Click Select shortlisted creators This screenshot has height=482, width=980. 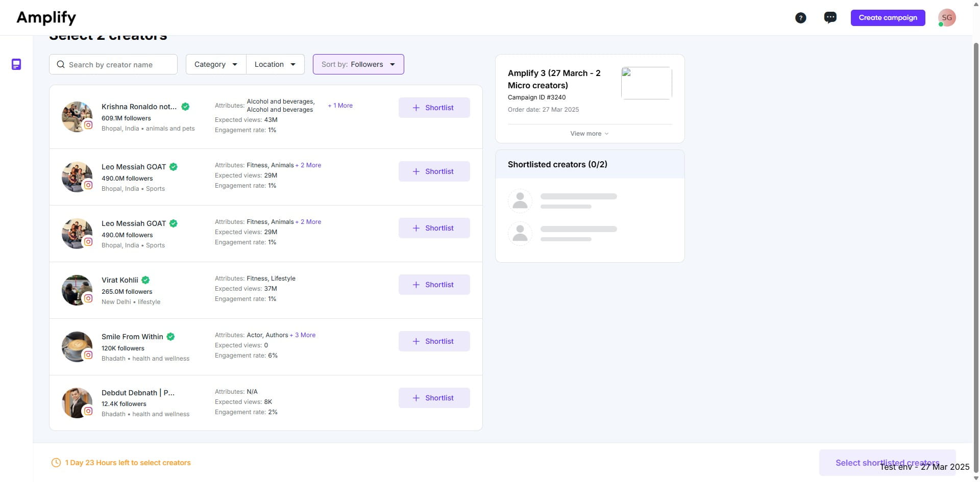coord(888,463)
